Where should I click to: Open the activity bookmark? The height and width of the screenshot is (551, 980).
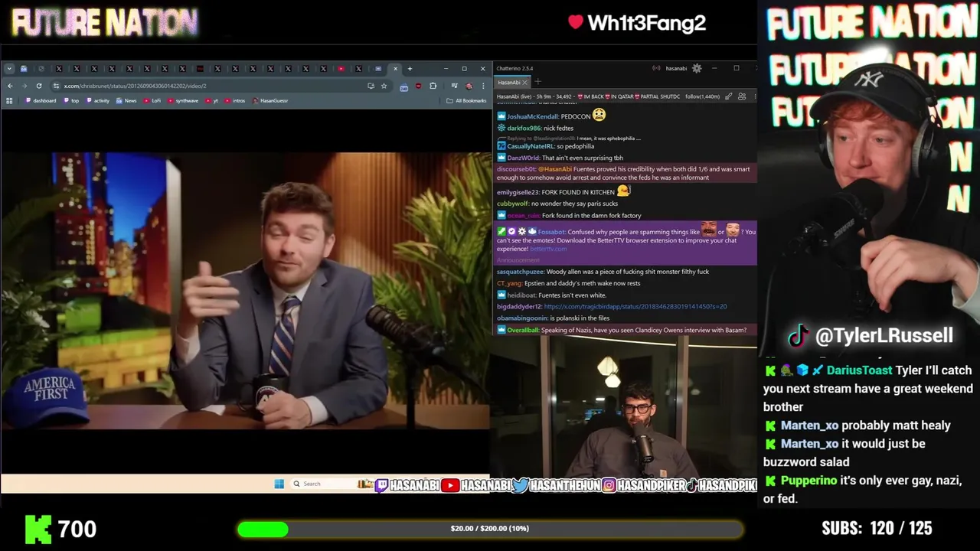97,100
